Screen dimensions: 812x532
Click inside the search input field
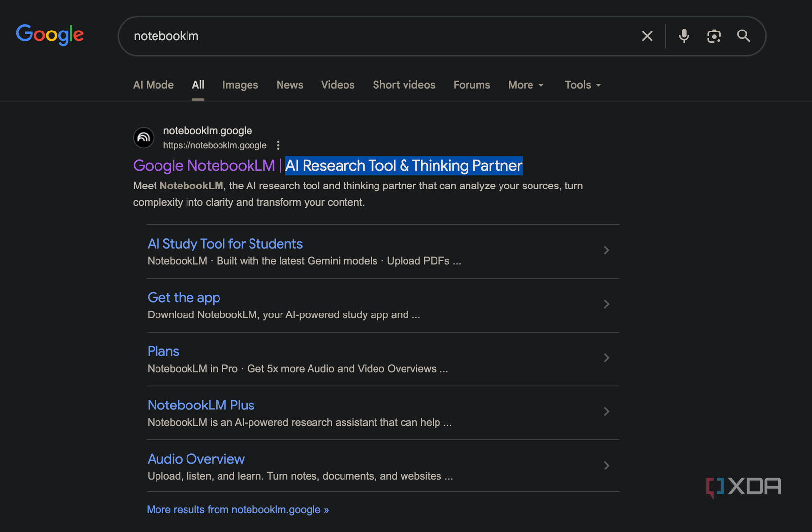pyautogui.click(x=344, y=35)
